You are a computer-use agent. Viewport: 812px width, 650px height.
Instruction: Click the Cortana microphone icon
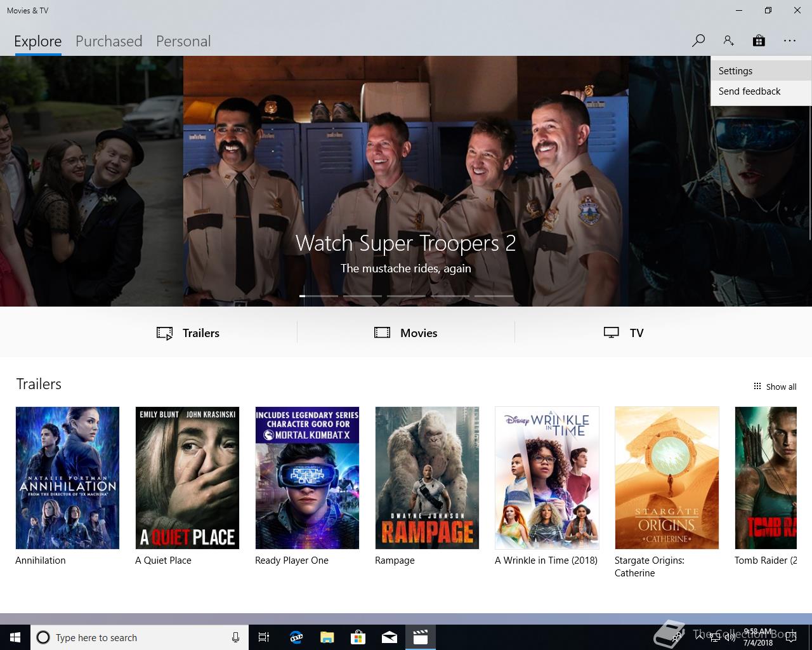[235, 637]
